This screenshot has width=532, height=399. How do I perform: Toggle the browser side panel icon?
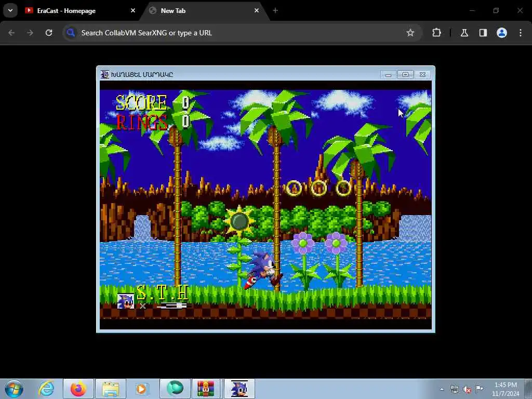483,33
